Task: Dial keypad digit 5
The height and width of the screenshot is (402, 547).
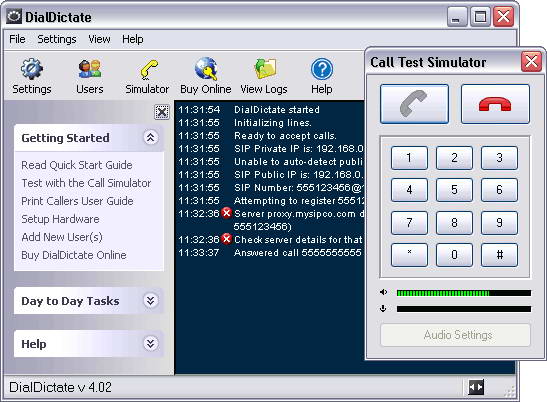Action: pos(454,190)
